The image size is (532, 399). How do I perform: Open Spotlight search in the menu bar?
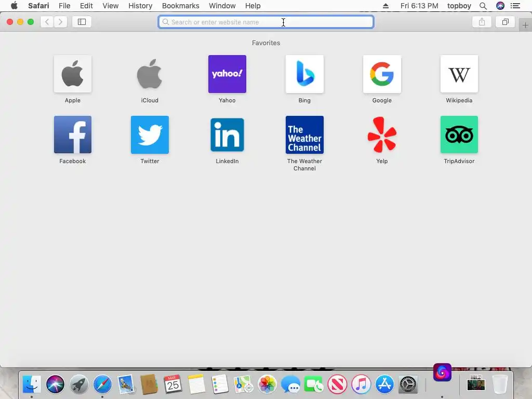tap(483, 6)
